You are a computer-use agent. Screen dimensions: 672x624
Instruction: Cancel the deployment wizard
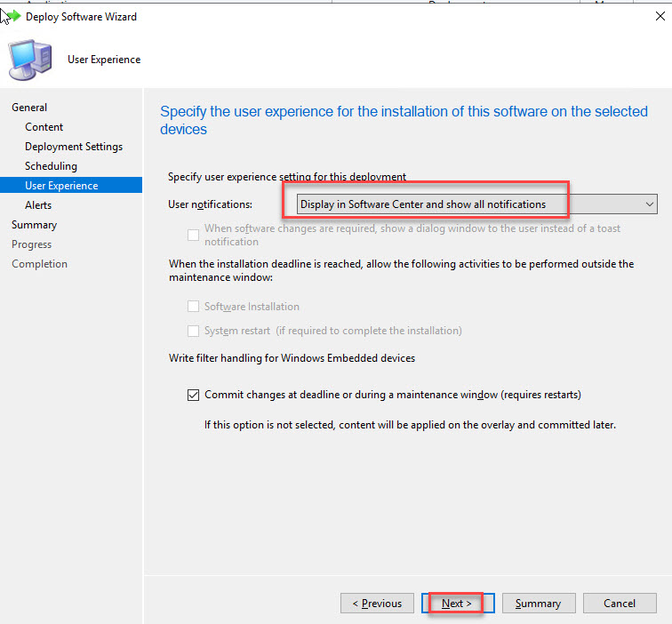coord(620,604)
